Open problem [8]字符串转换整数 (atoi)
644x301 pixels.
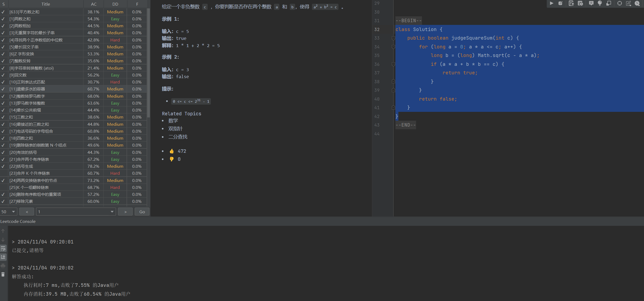point(32,68)
